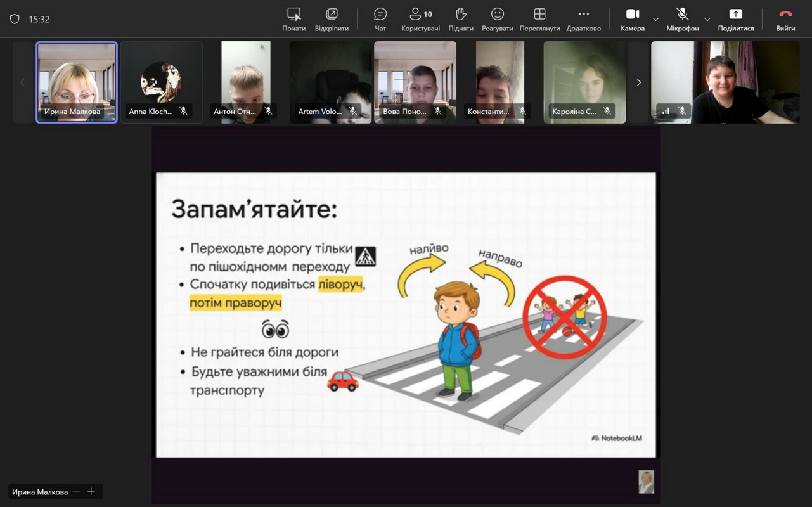The width and height of the screenshot is (812, 507).
Task: Click the shield security icon
Action: click(x=15, y=20)
